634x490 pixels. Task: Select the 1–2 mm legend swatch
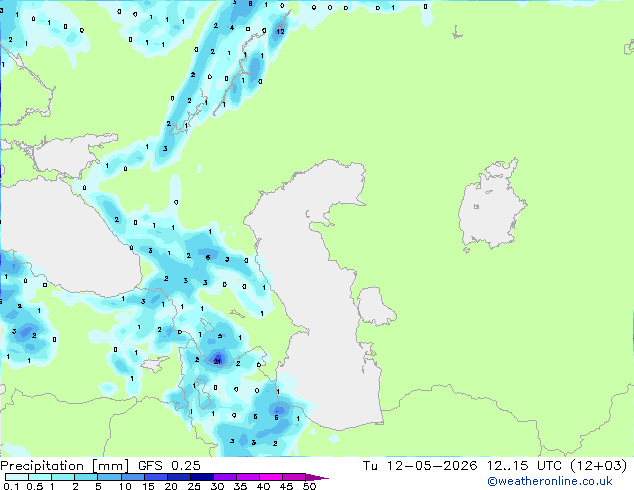click(63, 477)
